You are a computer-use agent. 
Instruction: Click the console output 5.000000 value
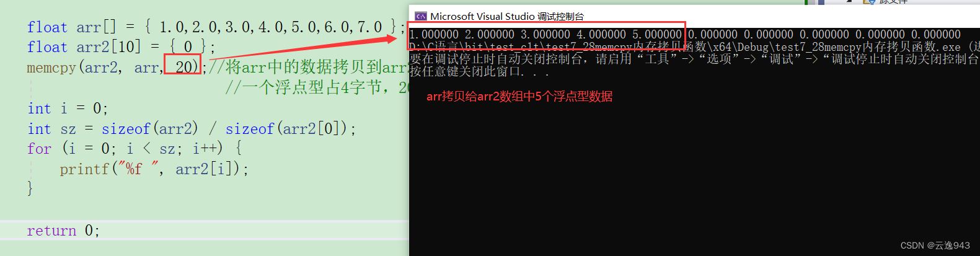657,35
